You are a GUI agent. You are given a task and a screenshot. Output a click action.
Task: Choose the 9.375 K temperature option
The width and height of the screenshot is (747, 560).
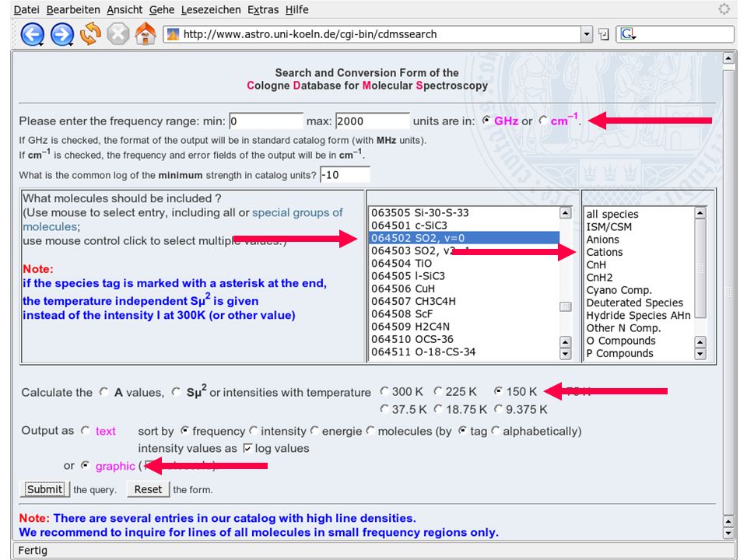[x=498, y=408]
